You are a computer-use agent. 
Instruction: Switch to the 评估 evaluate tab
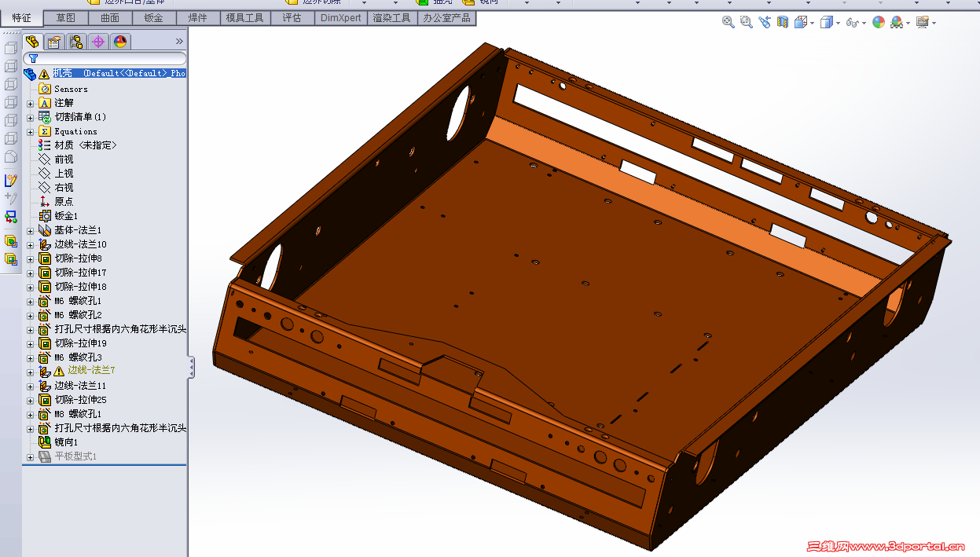pyautogui.click(x=292, y=17)
